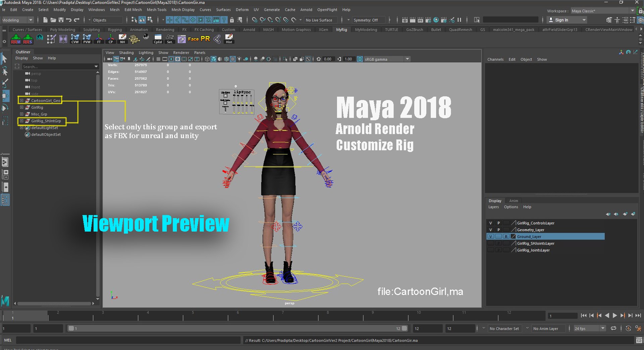644x350 pixels.
Task: Click the play forwards button
Action: coord(614,315)
